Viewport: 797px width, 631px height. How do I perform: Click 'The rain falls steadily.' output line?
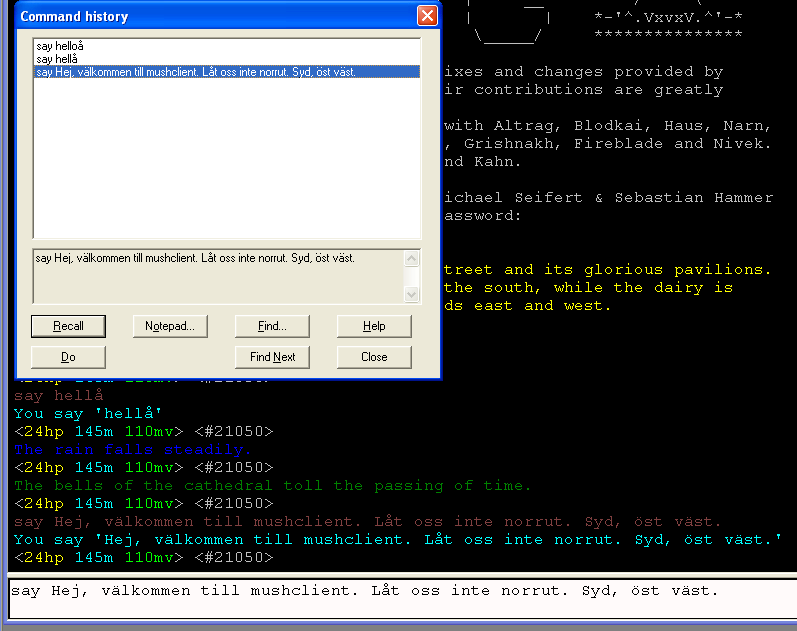pos(132,449)
